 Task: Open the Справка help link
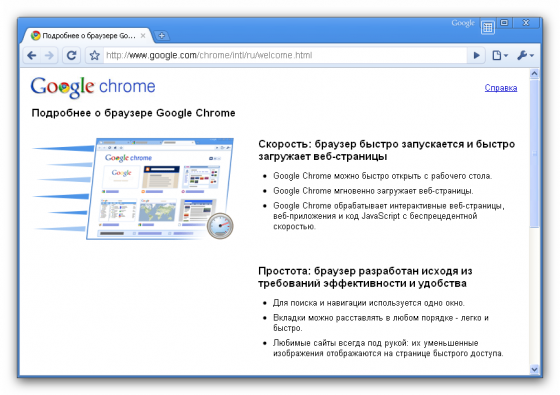[x=501, y=88]
